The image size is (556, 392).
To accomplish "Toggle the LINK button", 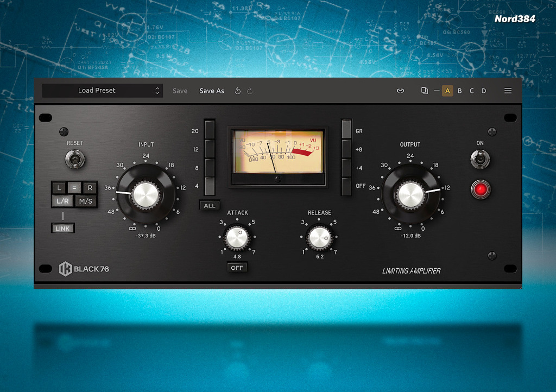I will tap(63, 229).
